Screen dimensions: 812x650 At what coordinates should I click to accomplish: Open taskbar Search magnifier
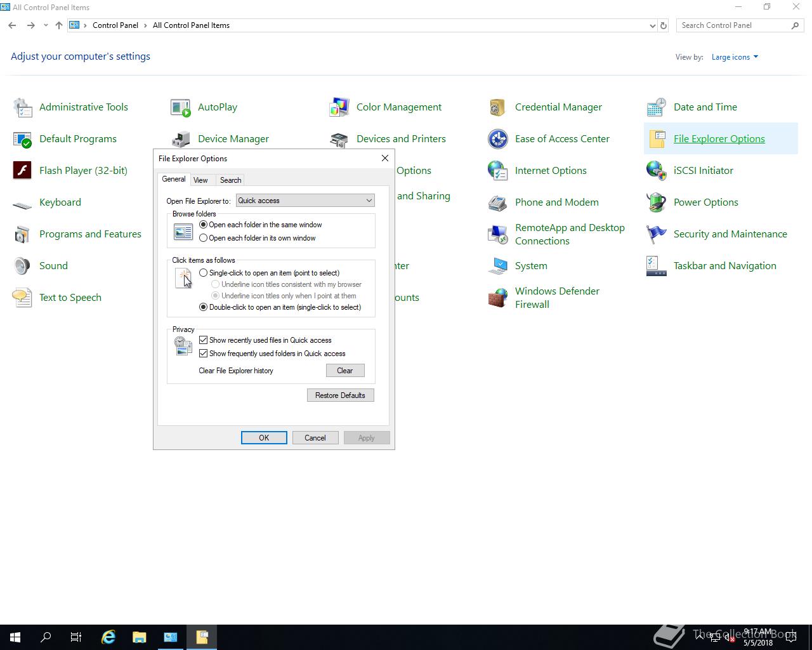[x=46, y=637]
